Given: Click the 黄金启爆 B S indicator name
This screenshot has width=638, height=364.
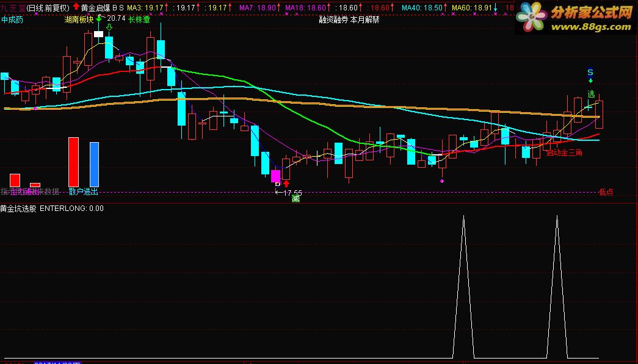Looking at the screenshot, I should (x=102, y=7).
